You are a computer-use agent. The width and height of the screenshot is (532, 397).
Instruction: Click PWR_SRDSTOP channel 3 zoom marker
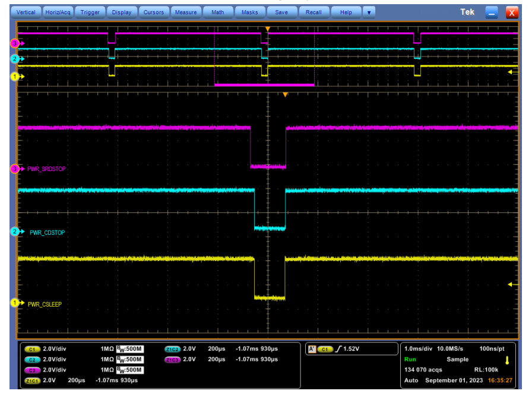(x=15, y=169)
